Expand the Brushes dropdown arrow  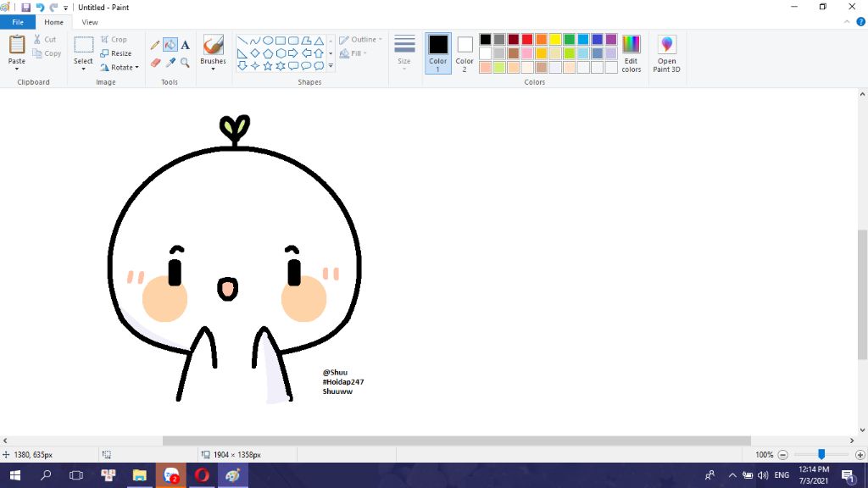(x=213, y=69)
